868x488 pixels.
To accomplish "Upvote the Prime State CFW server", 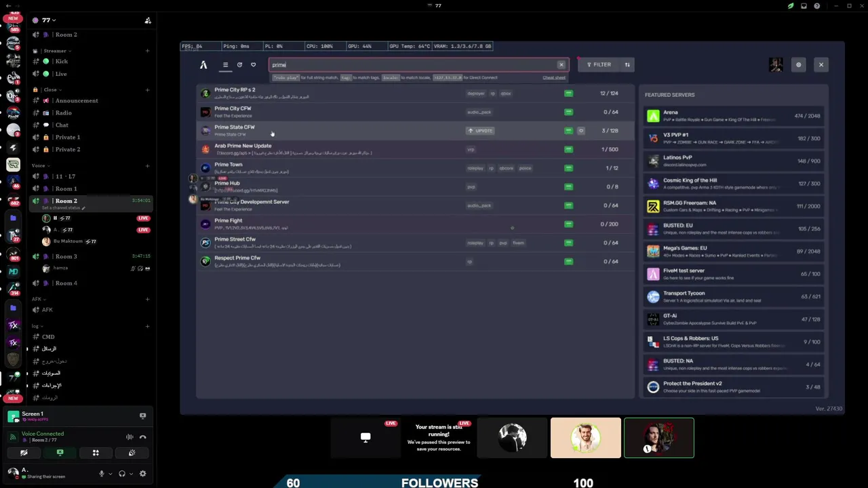I will click(x=480, y=131).
